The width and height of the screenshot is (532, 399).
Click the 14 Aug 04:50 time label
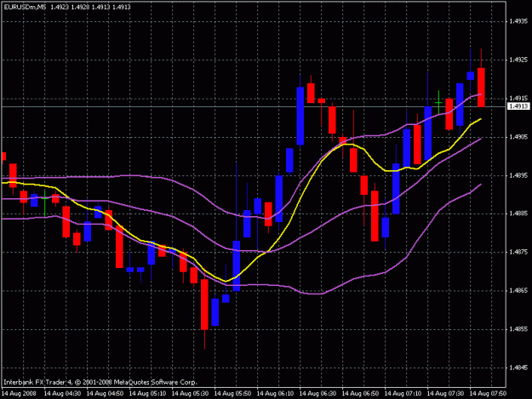[x=105, y=394]
